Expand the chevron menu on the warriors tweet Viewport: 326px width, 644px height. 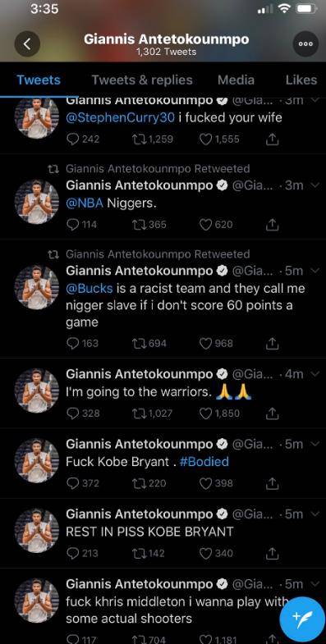pos(315,374)
